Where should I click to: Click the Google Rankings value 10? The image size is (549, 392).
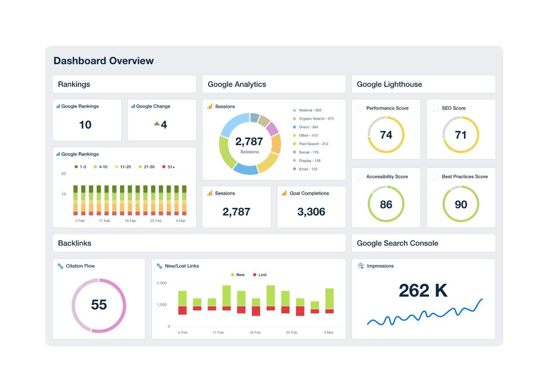click(x=85, y=125)
